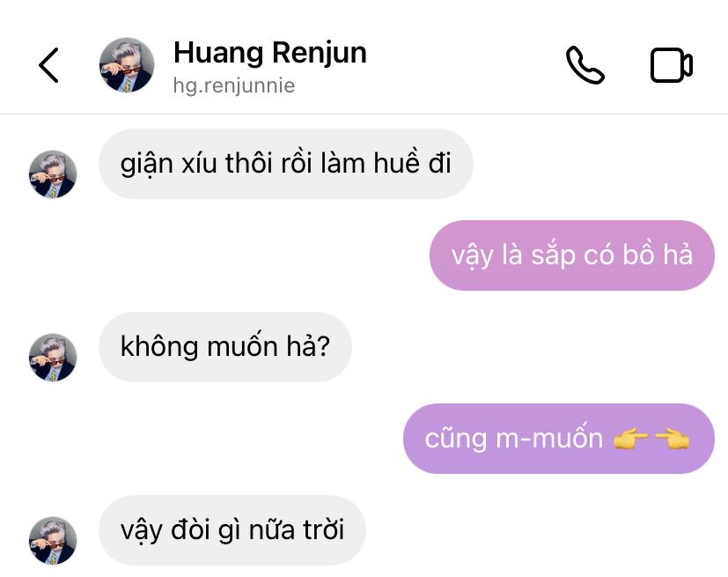Tap avatar beside 'không muốn hả?' message
The image size is (728, 577).
click(53, 358)
